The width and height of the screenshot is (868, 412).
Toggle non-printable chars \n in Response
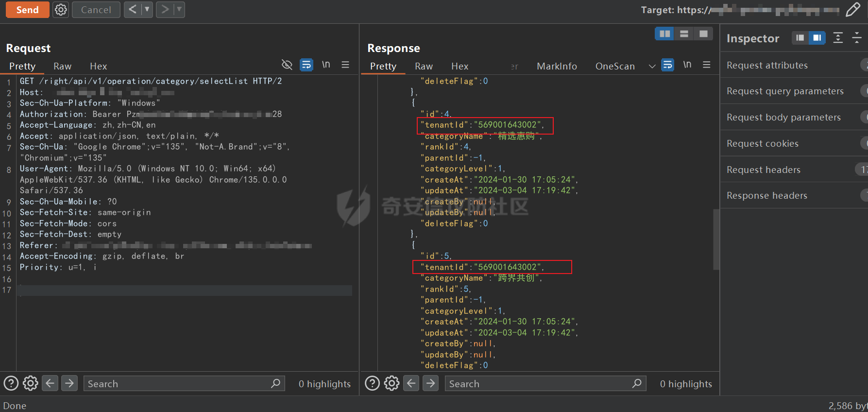click(687, 65)
